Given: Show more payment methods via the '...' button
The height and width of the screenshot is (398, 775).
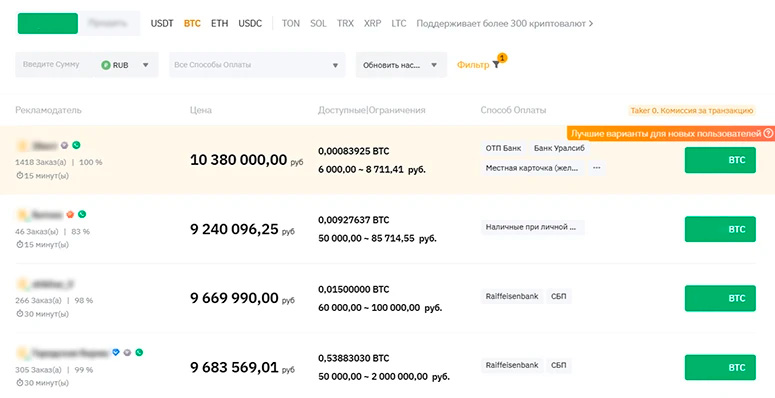Looking at the screenshot, I should pos(597,168).
